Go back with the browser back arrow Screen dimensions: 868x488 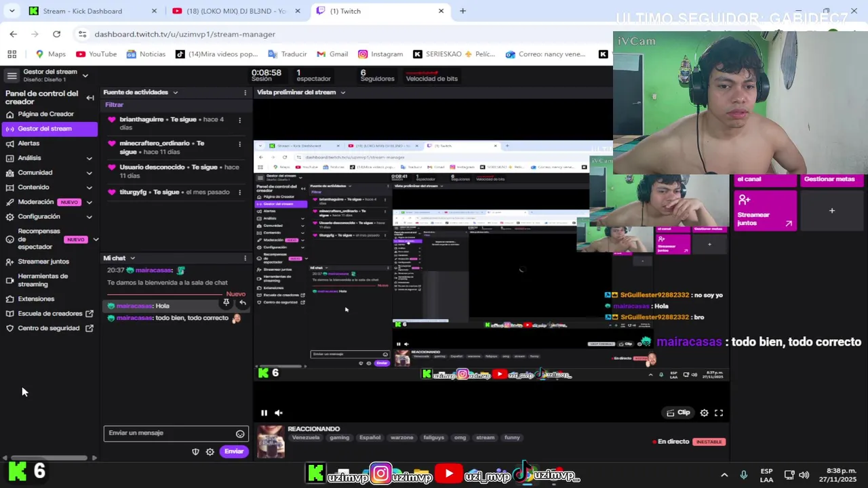click(x=14, y=34)
